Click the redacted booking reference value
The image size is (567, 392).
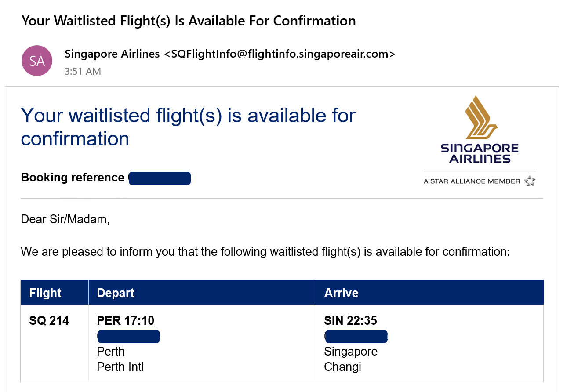point(160,178)
